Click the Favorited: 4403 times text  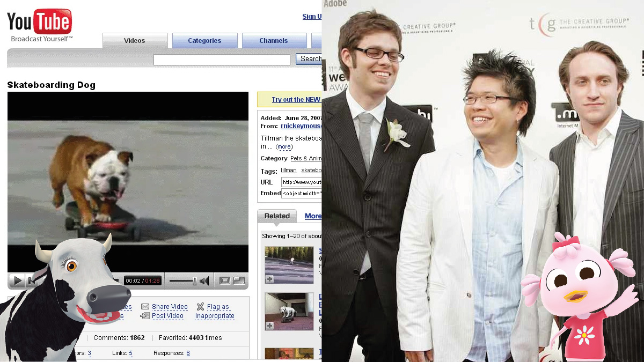point(190,338)
